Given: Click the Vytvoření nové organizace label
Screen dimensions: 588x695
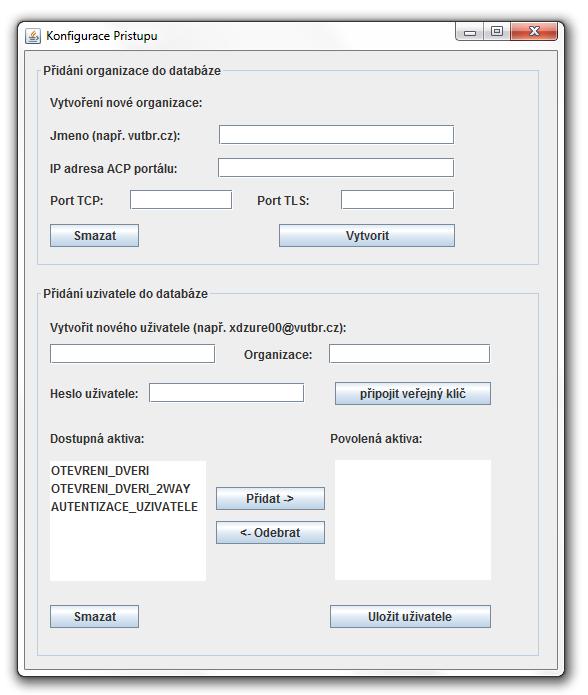Looking at the screenshot, I should coord(126,103).
